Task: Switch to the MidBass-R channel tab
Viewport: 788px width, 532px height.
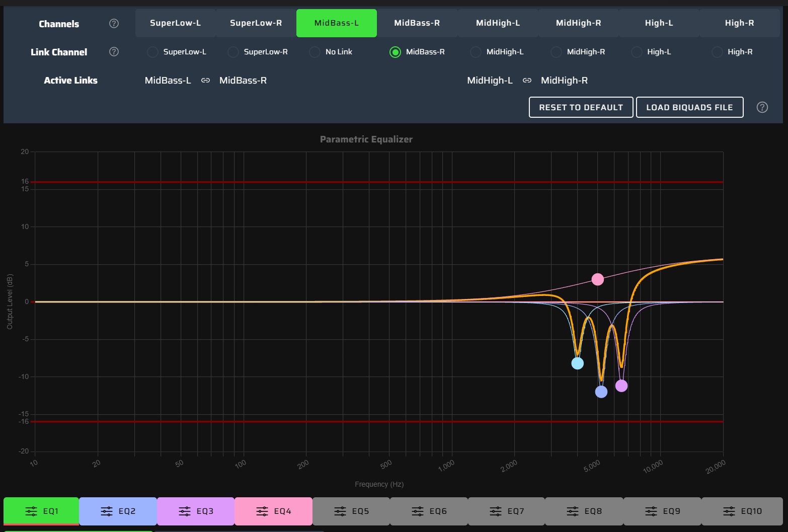Action: pyautogui.click(x=417, y=23)
